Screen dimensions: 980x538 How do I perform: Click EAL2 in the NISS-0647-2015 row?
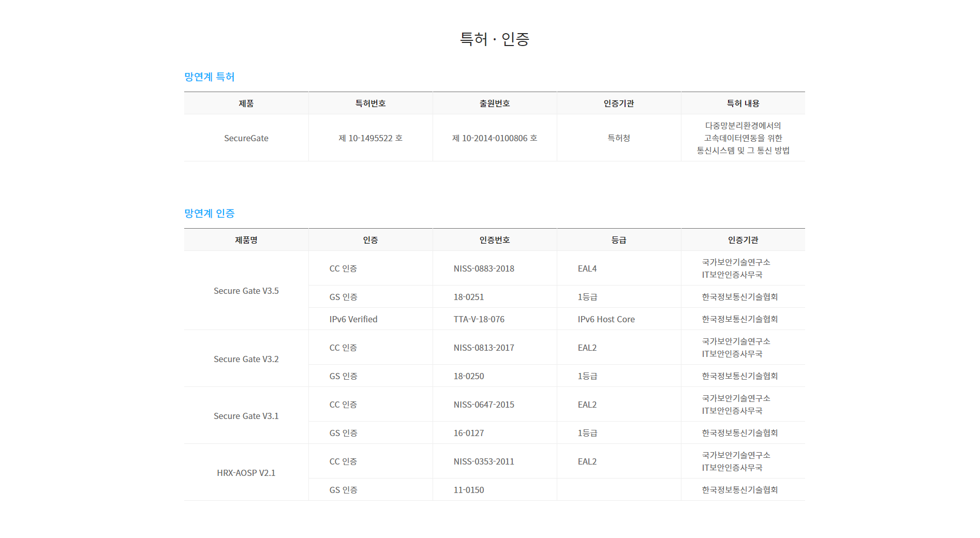click(x=587, y=405)
